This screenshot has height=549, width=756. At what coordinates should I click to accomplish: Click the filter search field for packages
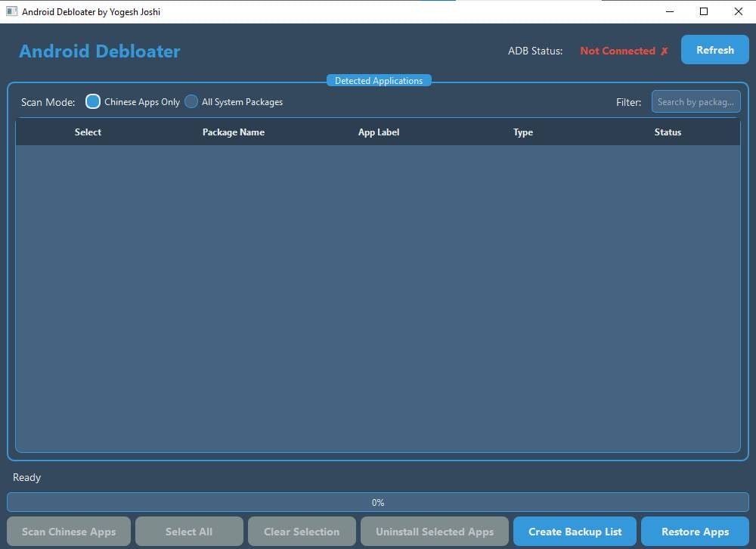coord(696,101)
